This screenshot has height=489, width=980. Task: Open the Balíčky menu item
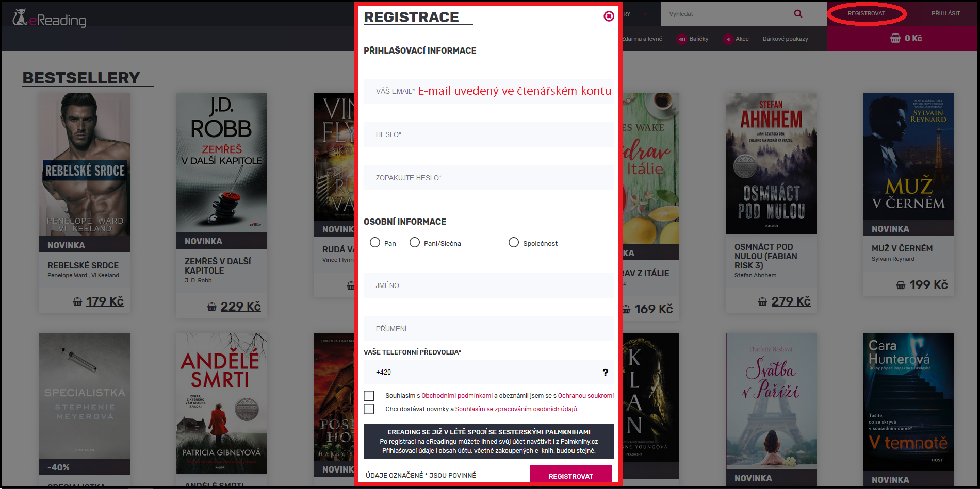tap(699, 39)
